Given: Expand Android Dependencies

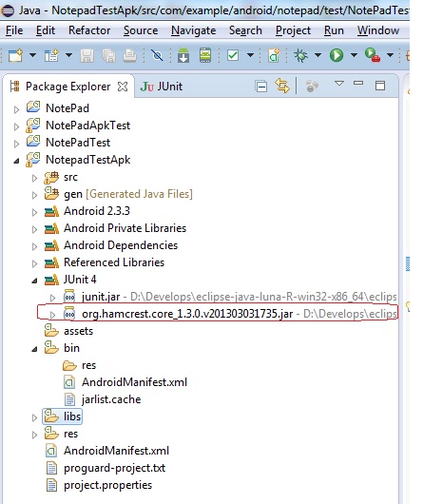Looking at the screenshot, I should [34, 246].
